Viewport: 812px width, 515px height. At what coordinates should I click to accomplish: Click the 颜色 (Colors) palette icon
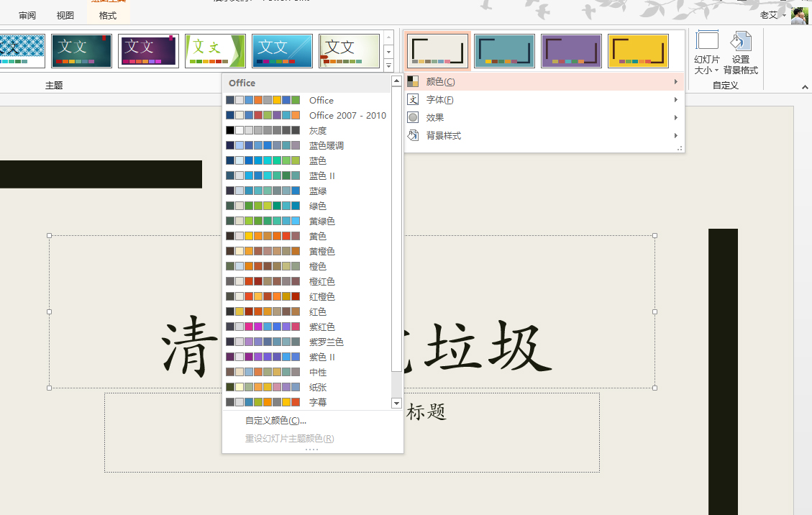click(412, 81)
